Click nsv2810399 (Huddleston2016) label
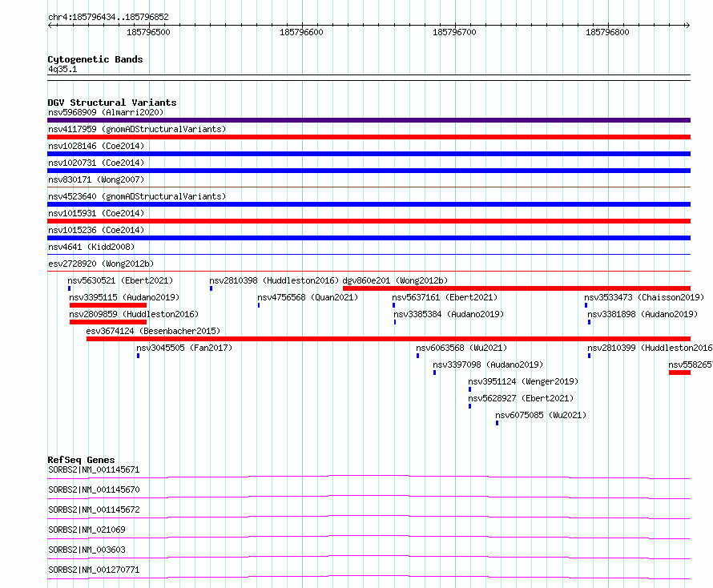This screenshot has width=713, height=588. point(650,348)
